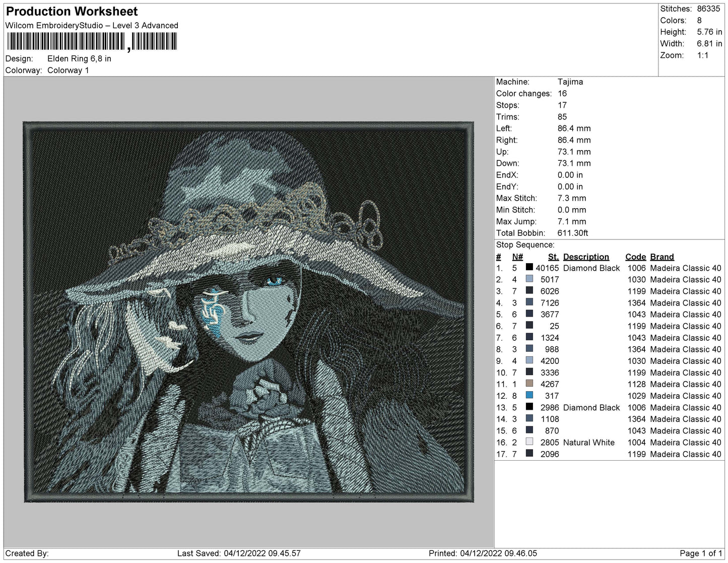This screenshot has height=563, width=728.
Task: Click the Description column header
Action: click(x=586, y=257)
